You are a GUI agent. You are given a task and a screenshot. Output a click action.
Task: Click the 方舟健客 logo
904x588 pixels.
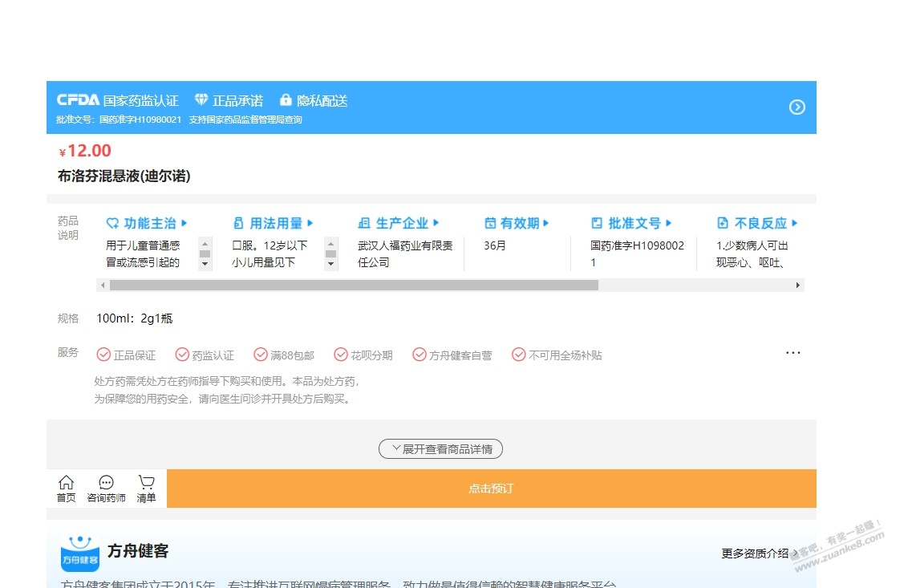click(x=80, y=554)
